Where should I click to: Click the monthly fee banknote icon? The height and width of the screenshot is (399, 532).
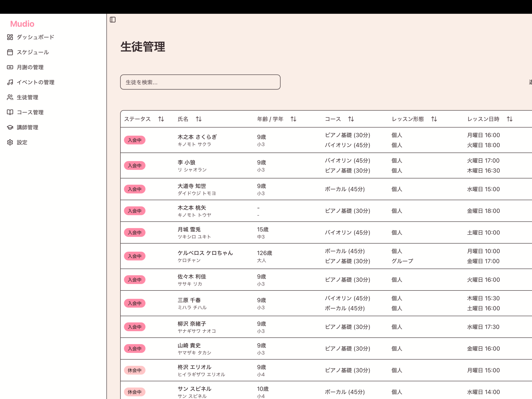pyautogui.click(x=10, y=67)
